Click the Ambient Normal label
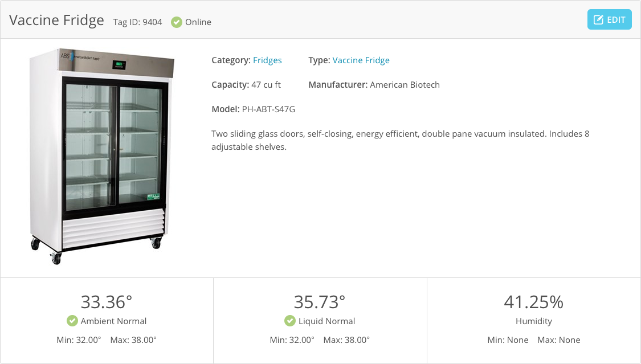Screen dimensions: 641x364 coord(113,321)
